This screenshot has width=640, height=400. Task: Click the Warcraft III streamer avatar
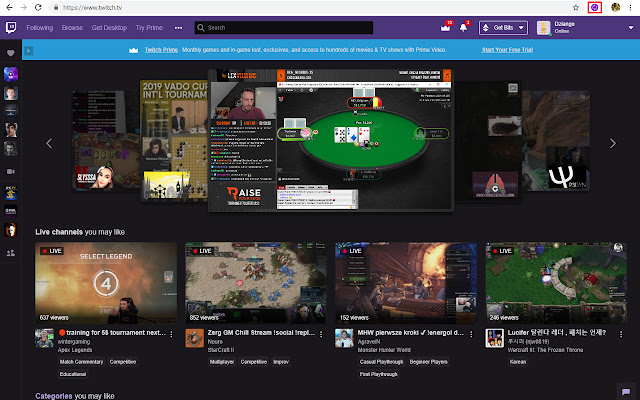coord(494,338)
